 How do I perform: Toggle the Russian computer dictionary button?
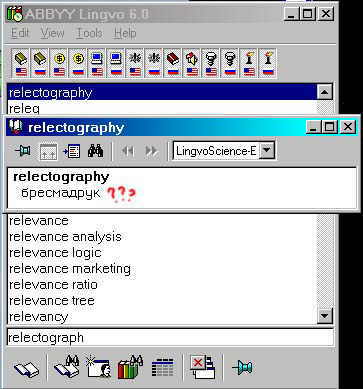pyautogui.click(x=116, y=63)
